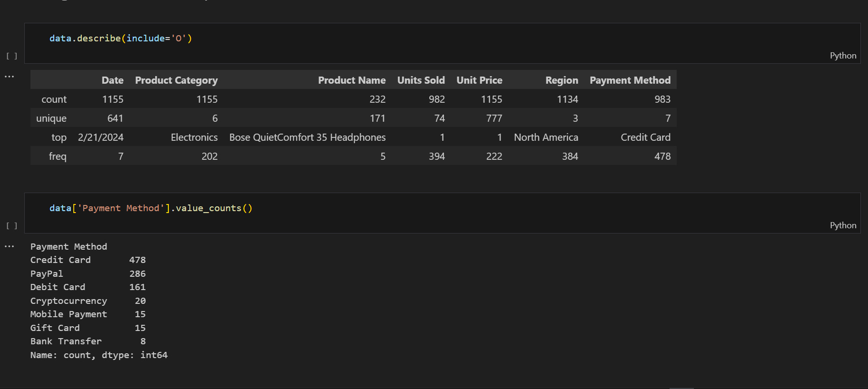
Task: Click execution count brackets of value_counts cell
Action: pos(12,226)
